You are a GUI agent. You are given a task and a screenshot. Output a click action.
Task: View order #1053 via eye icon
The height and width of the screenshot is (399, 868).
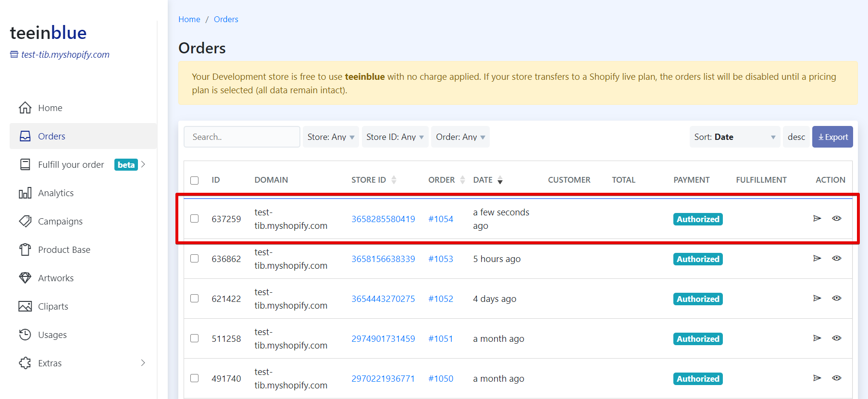837,258
